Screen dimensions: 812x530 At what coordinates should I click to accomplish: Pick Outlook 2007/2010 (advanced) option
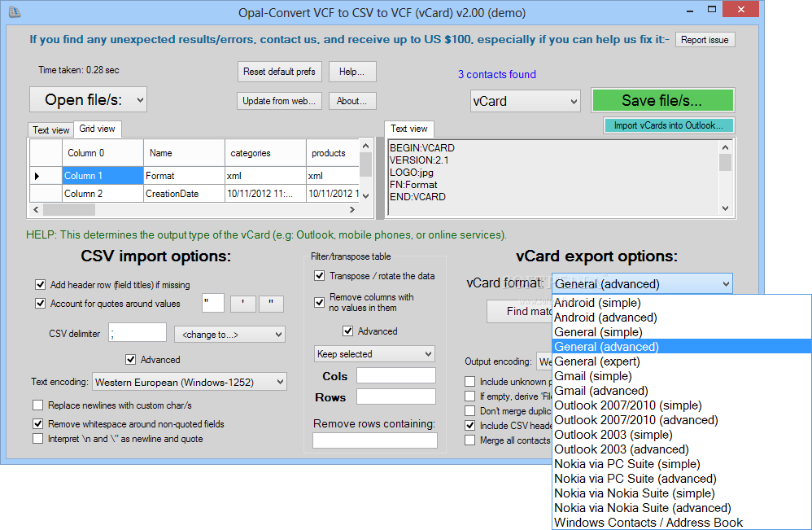[682, 419]
